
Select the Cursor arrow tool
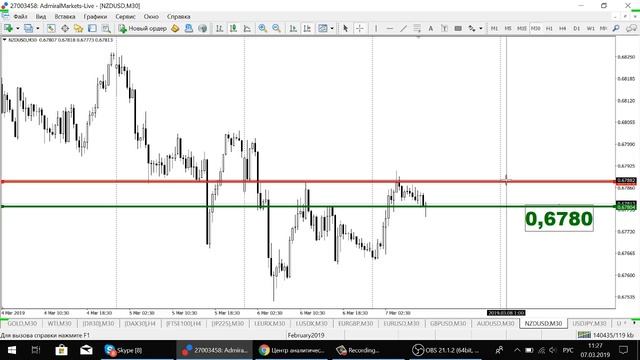point(345,28)
